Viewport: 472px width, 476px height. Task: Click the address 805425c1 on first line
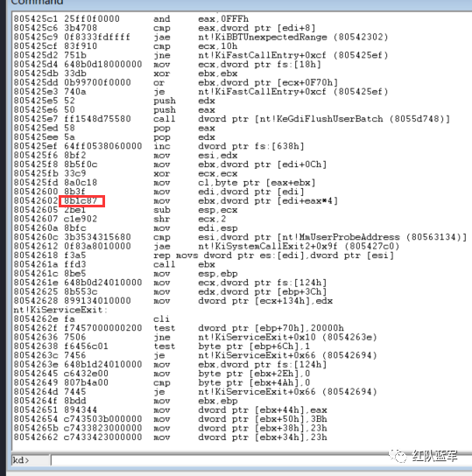tap(35, 19)
